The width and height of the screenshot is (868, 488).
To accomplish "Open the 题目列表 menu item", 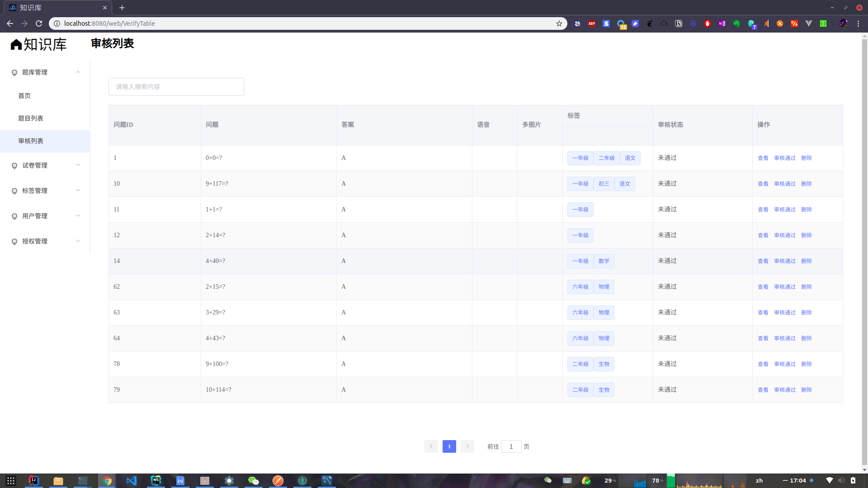I will tap(31, 118).
